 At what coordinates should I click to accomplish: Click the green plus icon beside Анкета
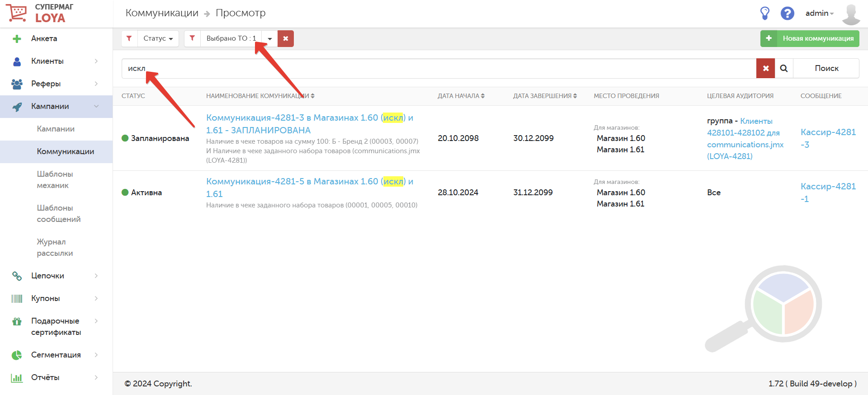pyautogui.click(x=17, y=39)
